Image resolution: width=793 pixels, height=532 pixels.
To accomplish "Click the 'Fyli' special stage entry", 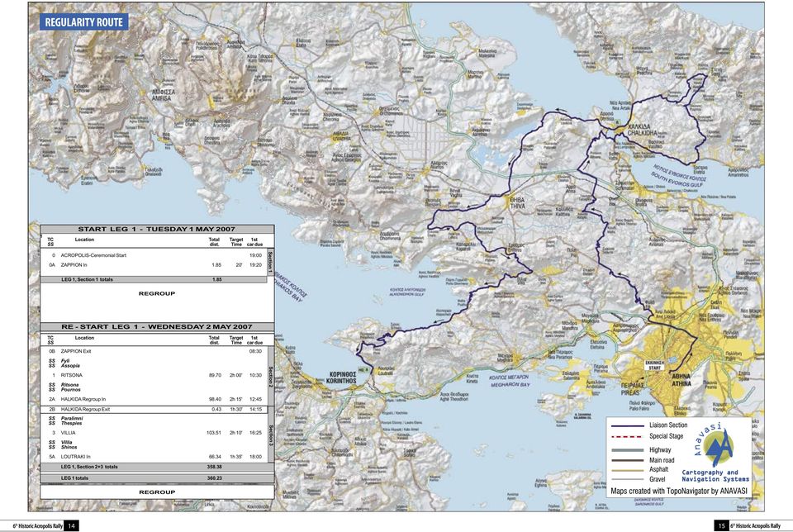I will (65, 361).
